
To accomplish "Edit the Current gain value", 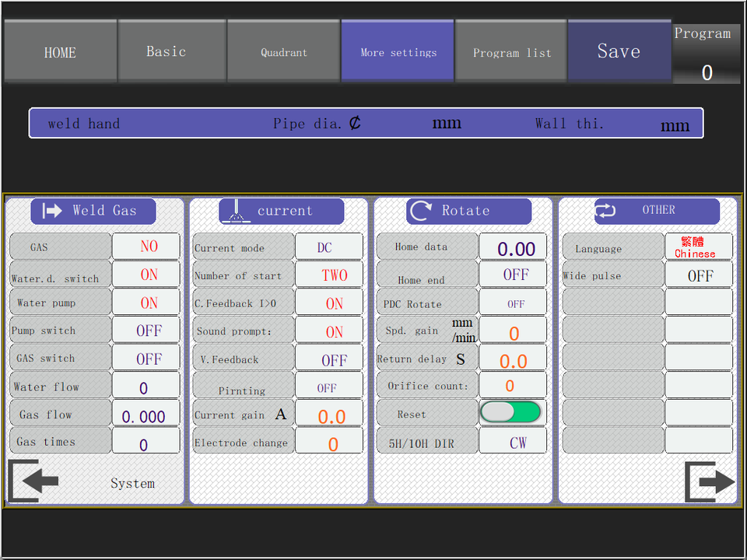I will click(329, 415).
